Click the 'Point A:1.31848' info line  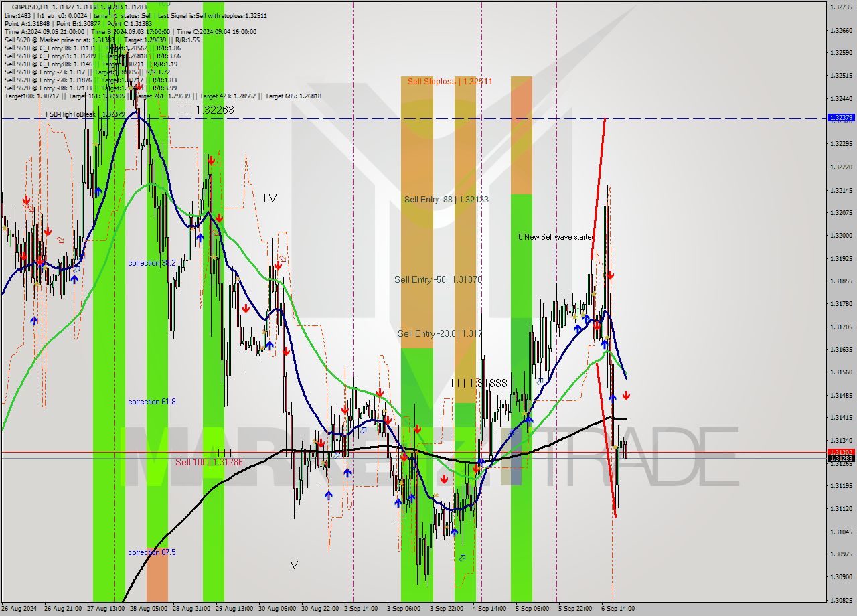pyautogui.click(x=78, y=23)
